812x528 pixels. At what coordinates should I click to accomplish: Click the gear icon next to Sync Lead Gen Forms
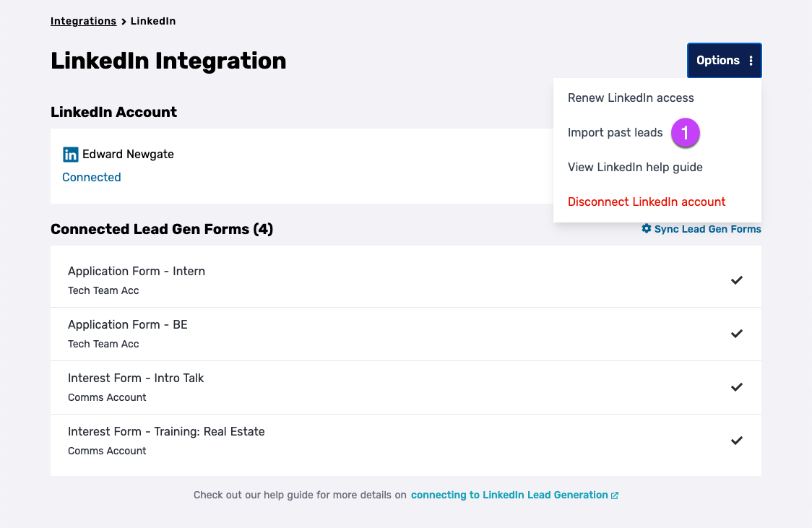pyautogui.click(x=647, y=228)
